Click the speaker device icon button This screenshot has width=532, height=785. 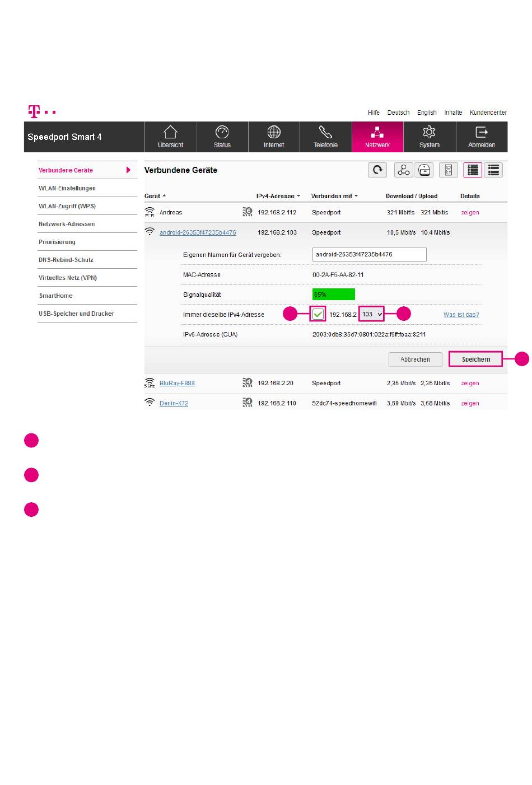(x=448, y=170)
